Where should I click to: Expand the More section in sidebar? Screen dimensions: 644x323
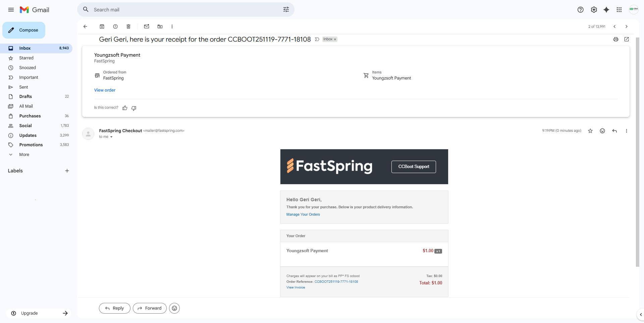tap(23, 154)
